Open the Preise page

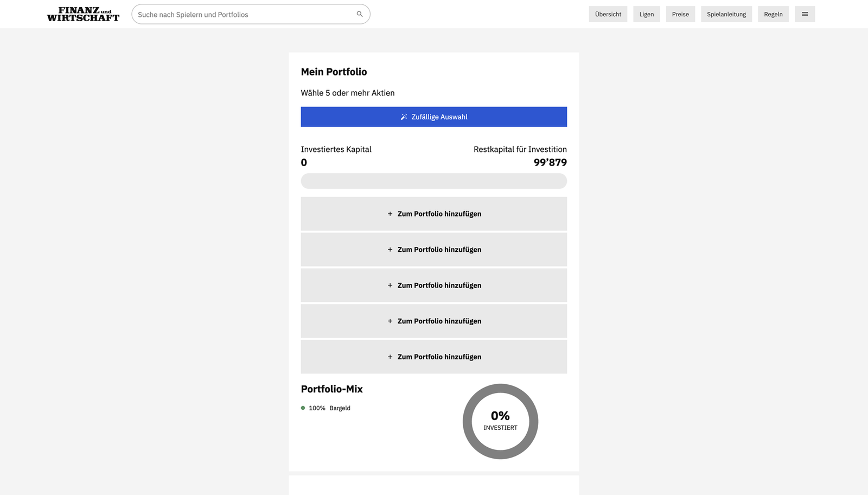point(680,14)
